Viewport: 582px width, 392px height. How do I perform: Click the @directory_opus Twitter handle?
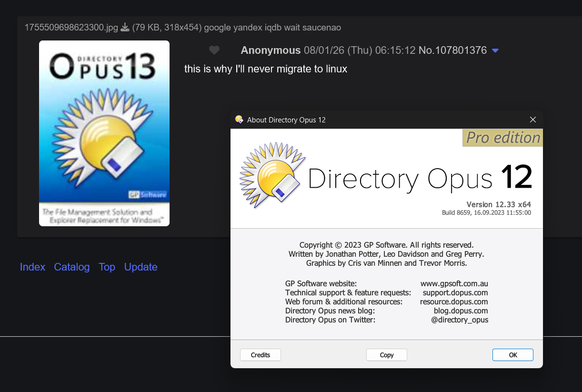460,320
